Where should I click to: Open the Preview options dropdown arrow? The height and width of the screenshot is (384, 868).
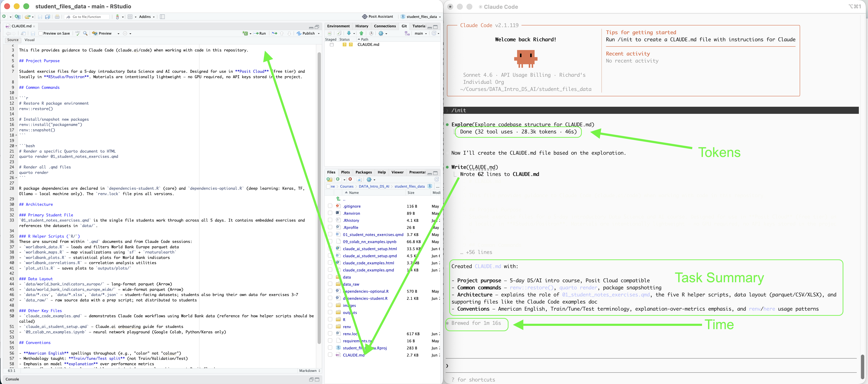tap(118, 33)
